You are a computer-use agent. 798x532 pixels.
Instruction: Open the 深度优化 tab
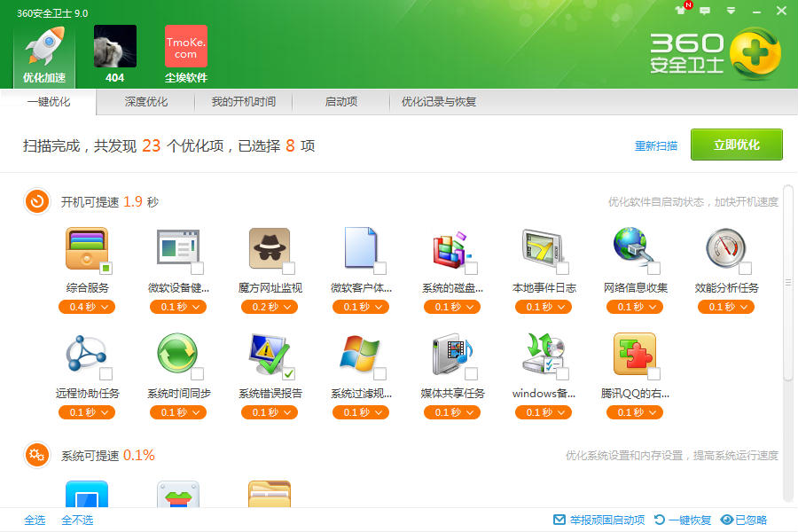tap(145, 102)
